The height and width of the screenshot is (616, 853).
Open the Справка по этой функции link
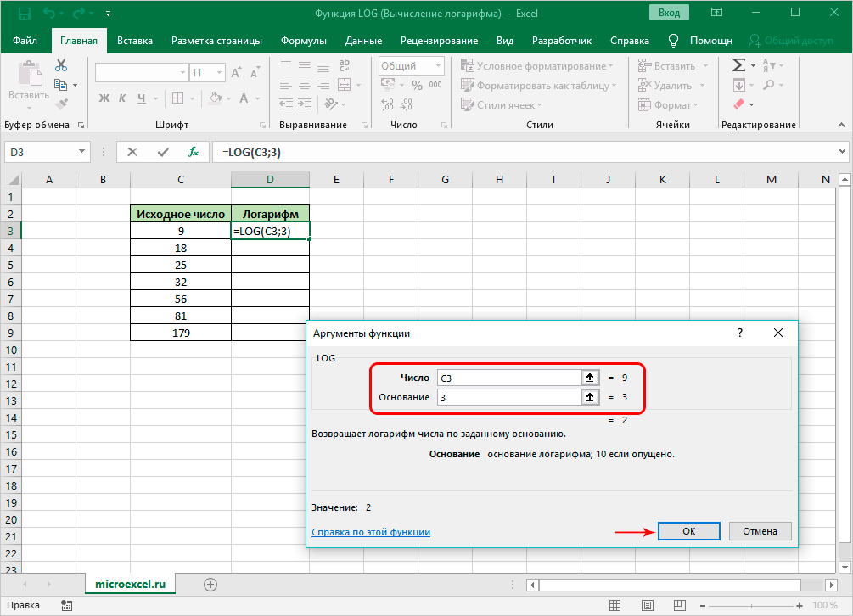coord(371,532)
